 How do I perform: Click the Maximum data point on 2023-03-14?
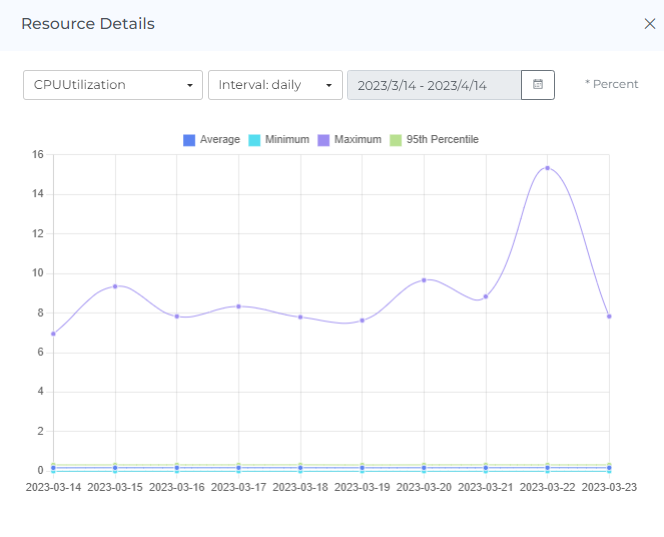click(53, 334)
